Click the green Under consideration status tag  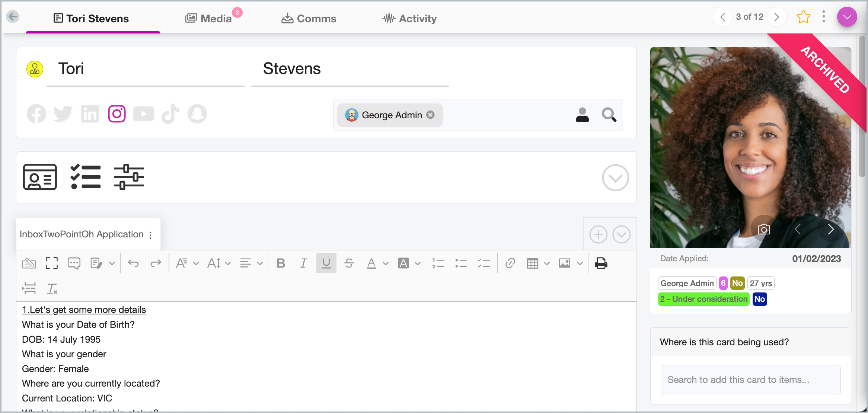(x=703, y=299)
